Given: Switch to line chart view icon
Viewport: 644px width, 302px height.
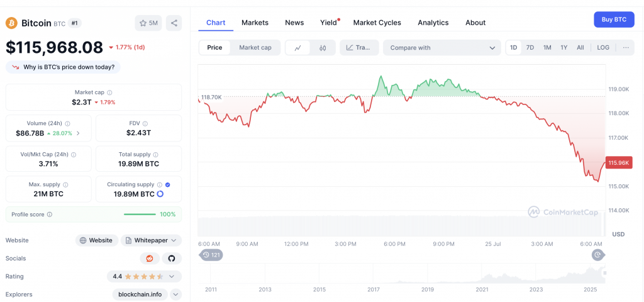Looking at the screenshot, I should pyautogui.click(x=297, y=48).
